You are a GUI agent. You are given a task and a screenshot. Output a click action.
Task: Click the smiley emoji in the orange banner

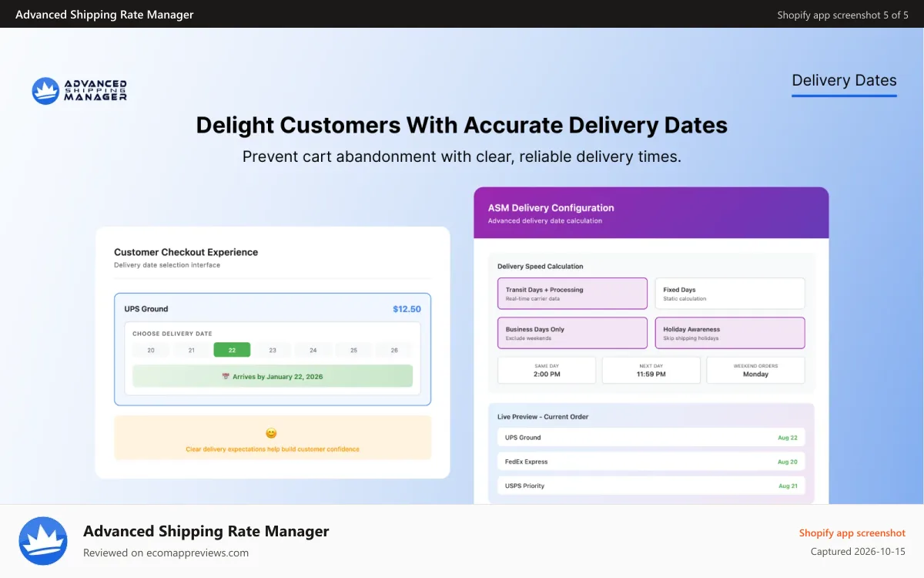271,434
